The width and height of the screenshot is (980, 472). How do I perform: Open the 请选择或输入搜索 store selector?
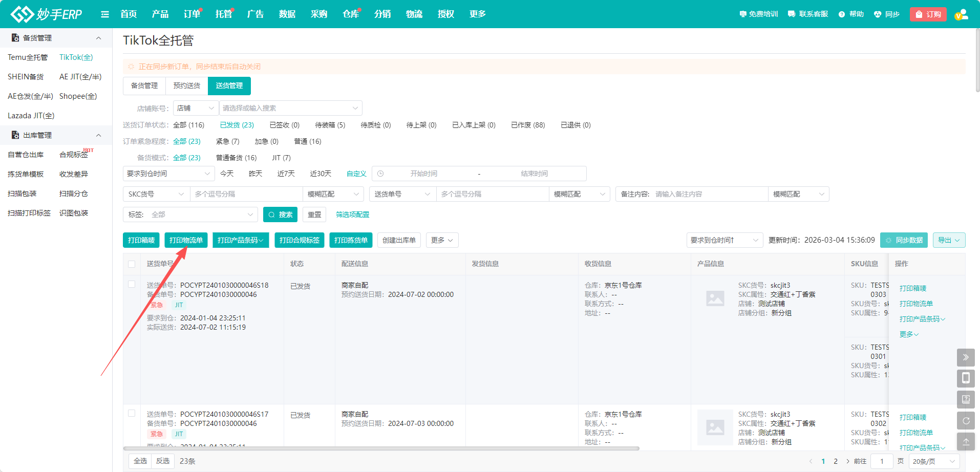pos(290,108)
